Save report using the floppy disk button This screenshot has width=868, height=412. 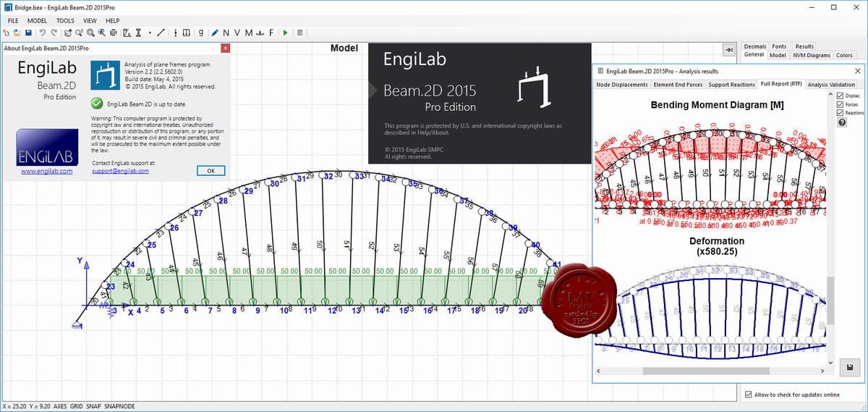[x=848, y=367]
